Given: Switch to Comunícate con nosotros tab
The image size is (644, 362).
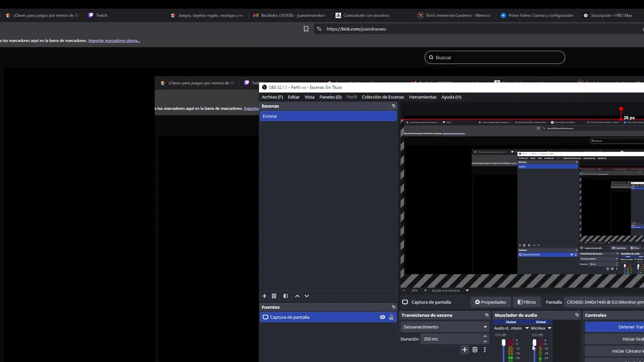Looking at the screenshot, I should click(372, 16).
